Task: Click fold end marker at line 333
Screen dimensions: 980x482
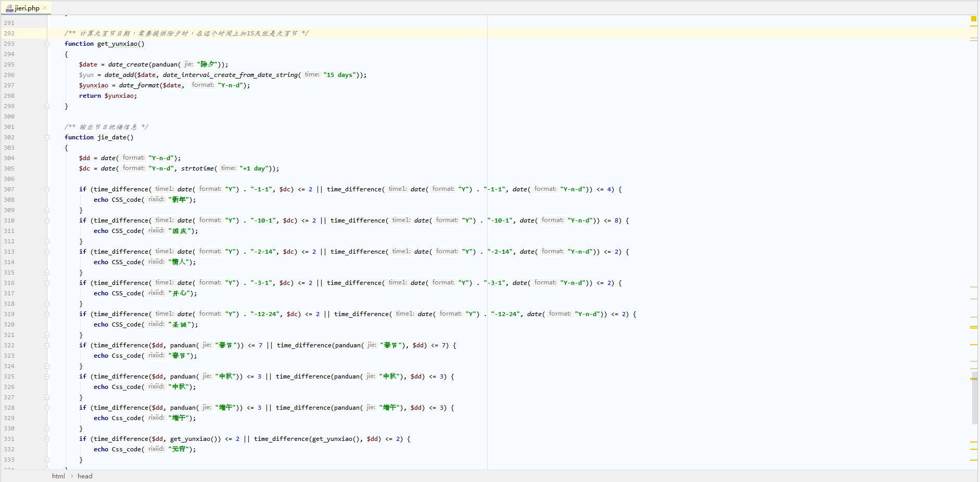Action: tap(47, 460)
